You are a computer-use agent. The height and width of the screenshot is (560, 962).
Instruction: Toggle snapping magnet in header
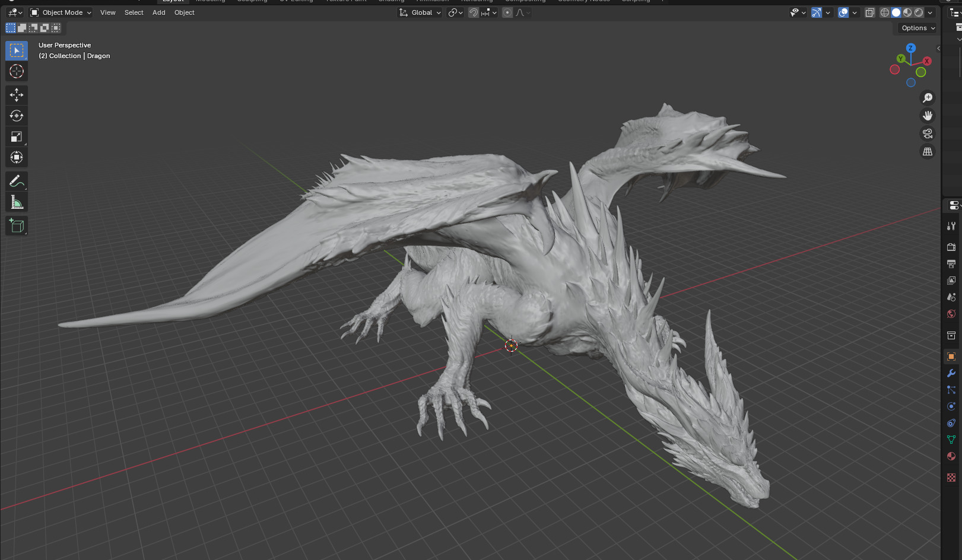pos(474,12)
